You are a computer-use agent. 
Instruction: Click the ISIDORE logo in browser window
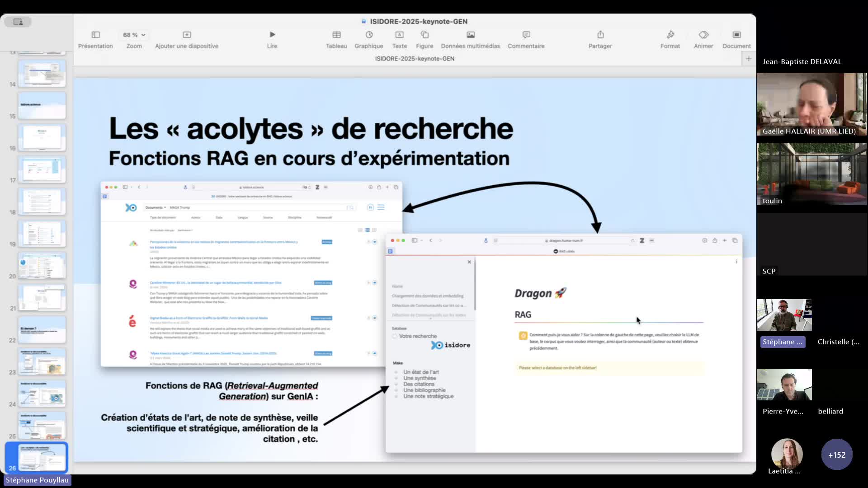[x=131, y=207]
